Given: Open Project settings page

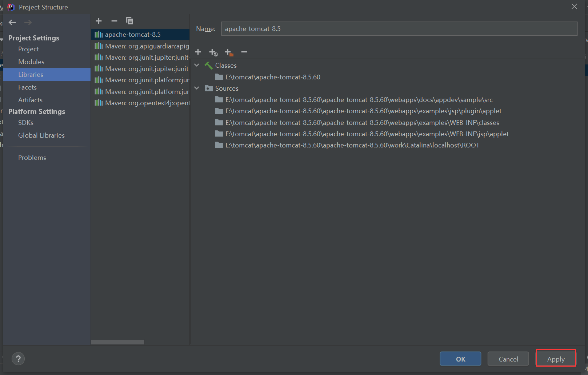Looking at the screenshot, I should click(x=28, y=49).
